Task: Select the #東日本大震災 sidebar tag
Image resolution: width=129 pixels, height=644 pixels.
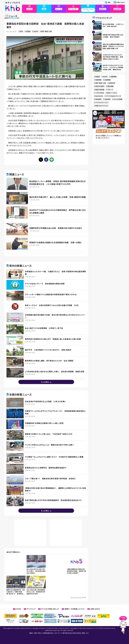Action: tap(99, 86)
